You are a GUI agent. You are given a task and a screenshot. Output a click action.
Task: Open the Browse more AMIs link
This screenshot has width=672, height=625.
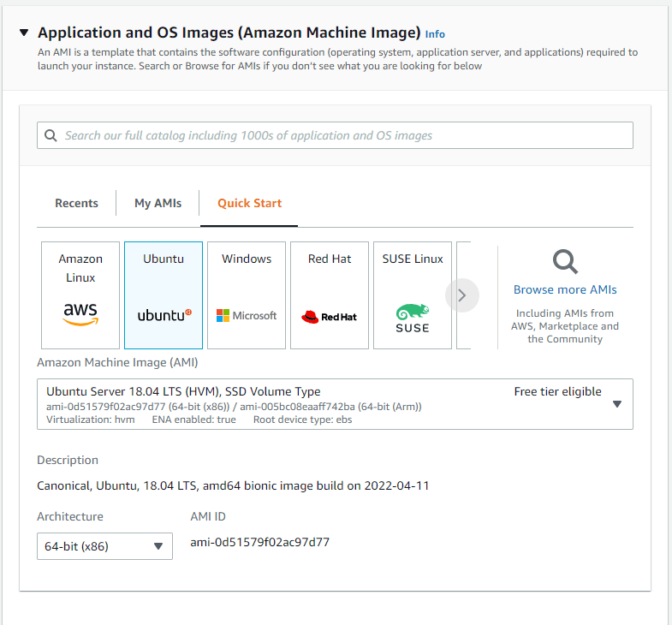tap(565, 289)
